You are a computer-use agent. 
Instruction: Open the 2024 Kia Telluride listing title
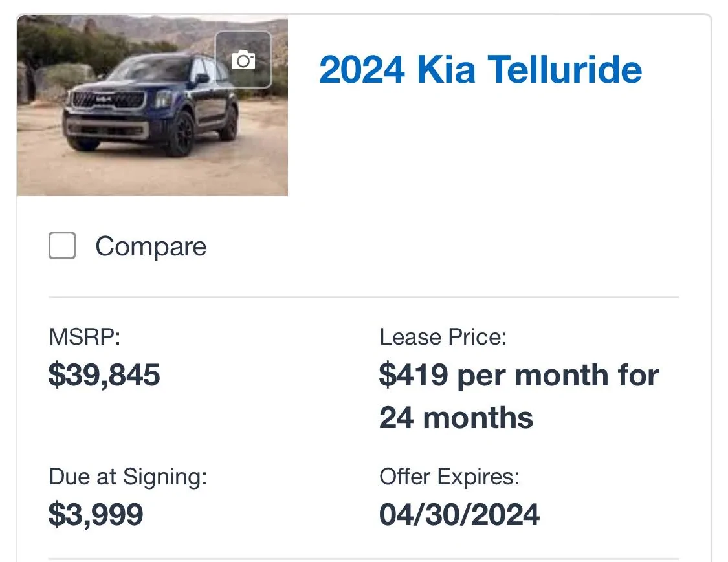[480, 70]
